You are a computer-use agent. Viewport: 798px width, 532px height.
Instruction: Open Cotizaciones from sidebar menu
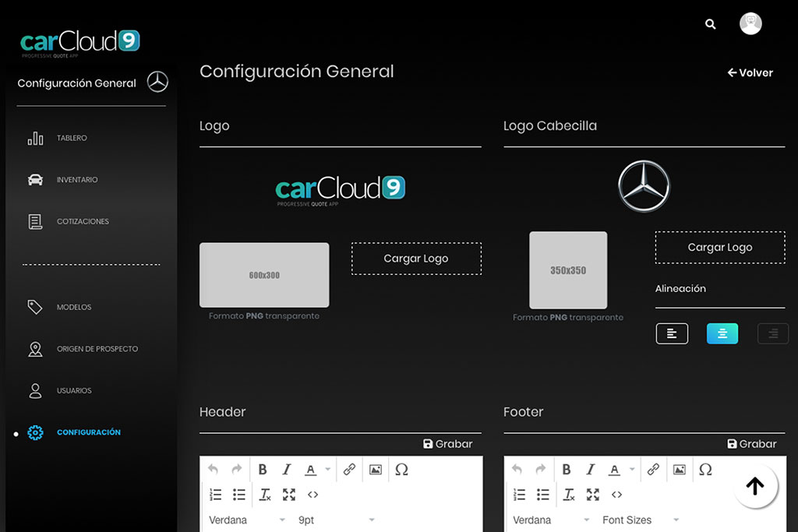pos(82,222)
